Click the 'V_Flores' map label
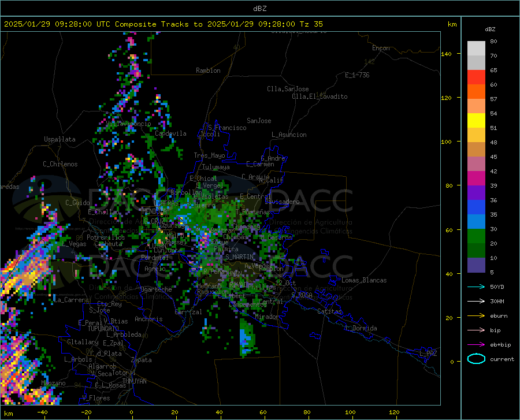Viewport: 520px width, 420px height. (x=96, y=398)
